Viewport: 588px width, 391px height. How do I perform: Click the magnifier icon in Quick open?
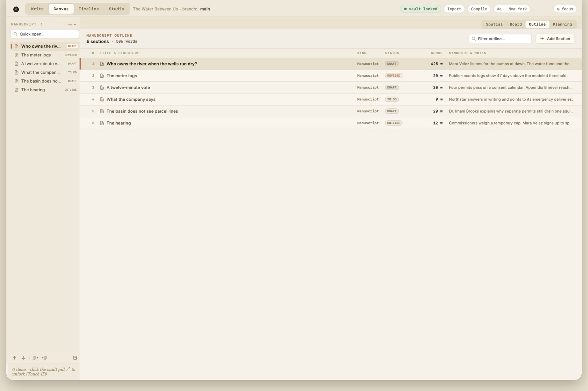point(15,34)
